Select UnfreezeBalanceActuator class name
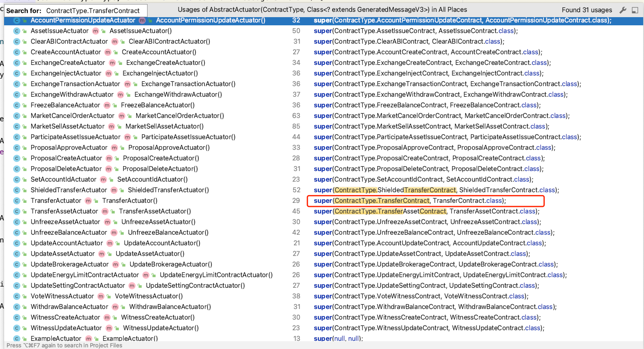The image size is (644, 349). click(x=69, y=232)
